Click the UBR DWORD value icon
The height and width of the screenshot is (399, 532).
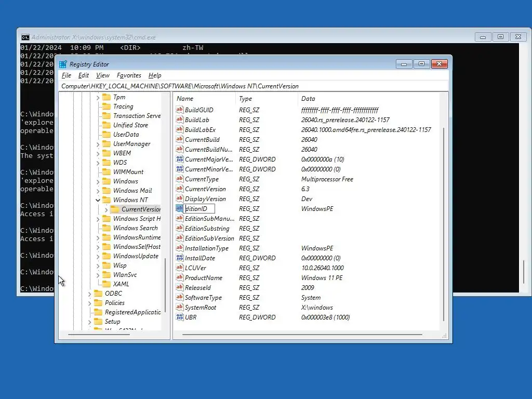[x=179, y=317]
